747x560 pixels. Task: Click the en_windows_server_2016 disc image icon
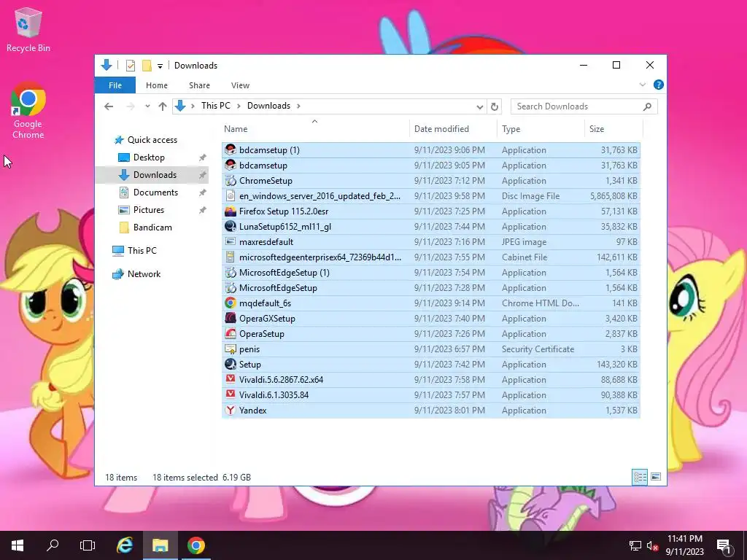coord(231,195)
